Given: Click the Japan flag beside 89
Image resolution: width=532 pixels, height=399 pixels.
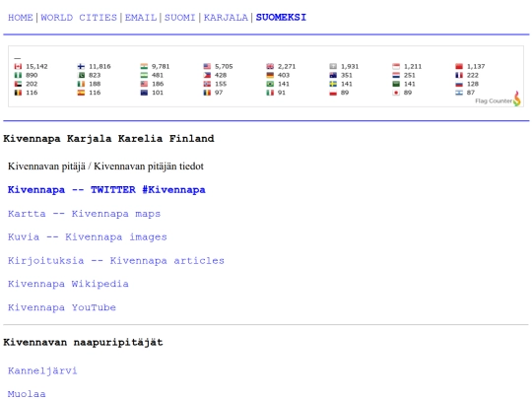Looking at the screenshot, I should point(396,93).
